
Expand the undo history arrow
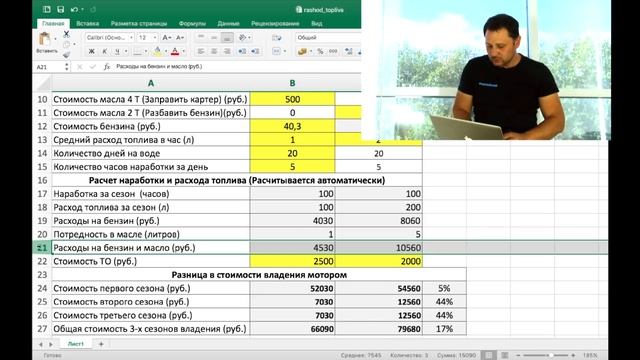(82, 9)
